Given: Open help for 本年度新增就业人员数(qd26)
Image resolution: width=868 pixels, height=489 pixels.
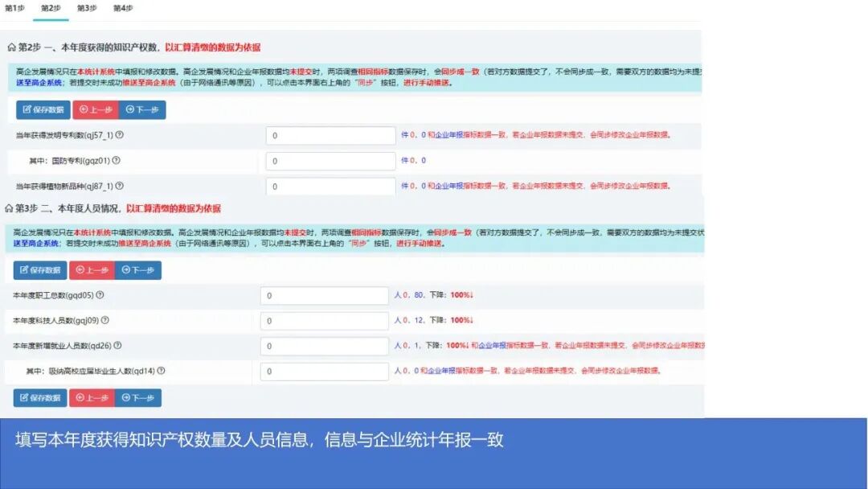Looking at the screenshot, I should 118,345.
